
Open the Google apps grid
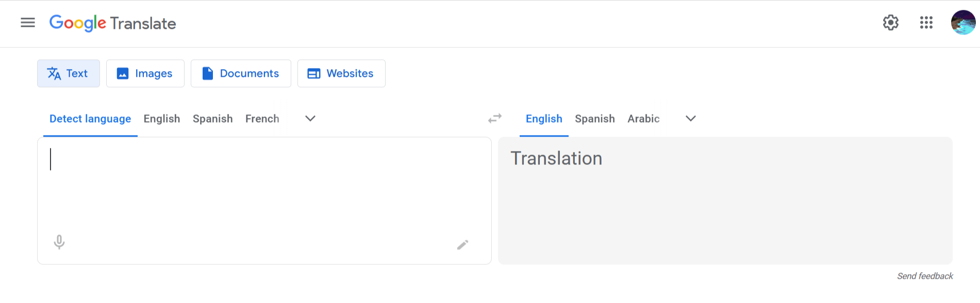pyautogui.click(x=926, y=23)
